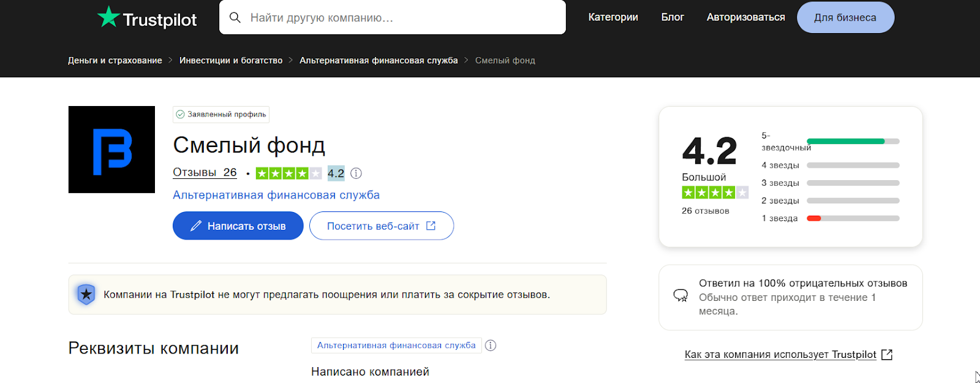
Task: Click the Ответил на 100% отрицательных отзывов text
Action: pos(803,283)
